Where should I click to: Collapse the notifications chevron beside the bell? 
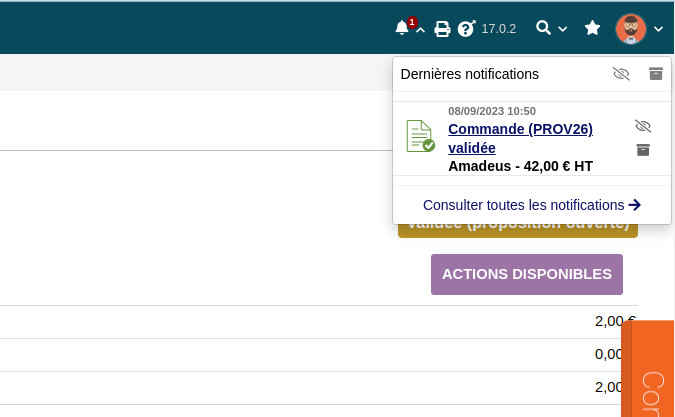coord(421,30)
